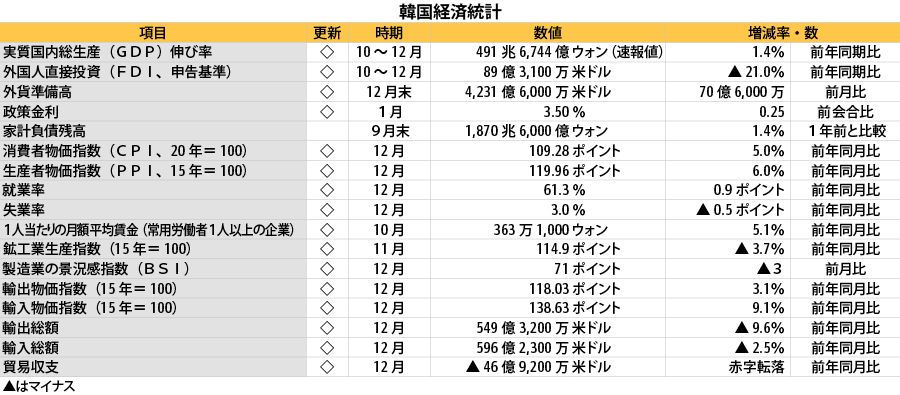900x395 pixels.
Task: Select the 就業率 row label
Action: [x=24, y=191]
